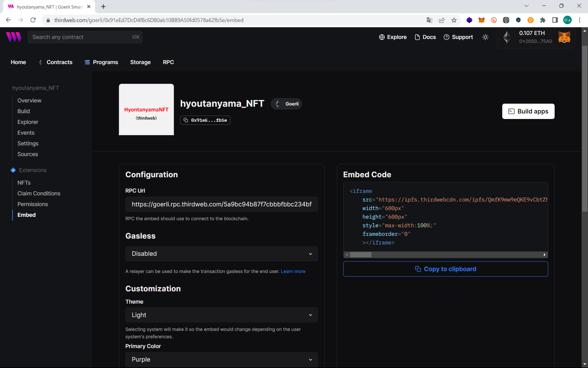
Task: Open the Primary Color Purple dropdown
Action: [x=221, y=359]
